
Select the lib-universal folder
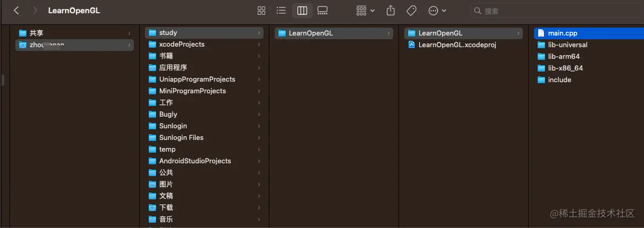tap(567, 45)
